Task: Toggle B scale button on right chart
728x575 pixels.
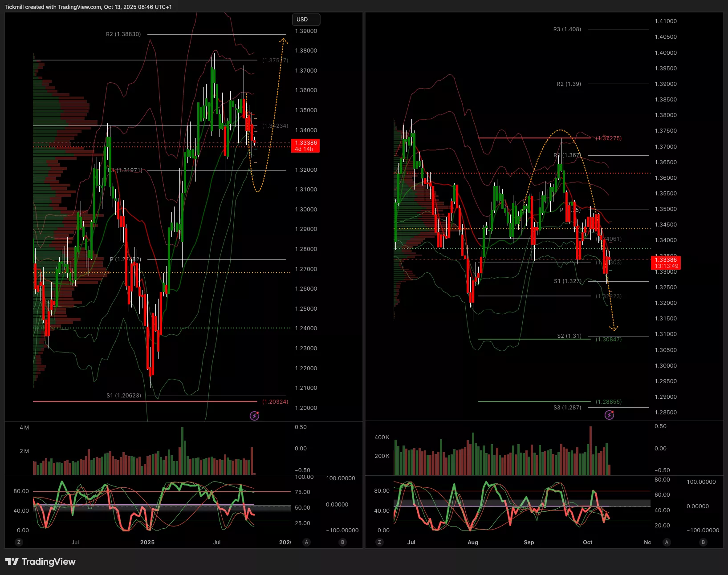Action: pos(703,542)
